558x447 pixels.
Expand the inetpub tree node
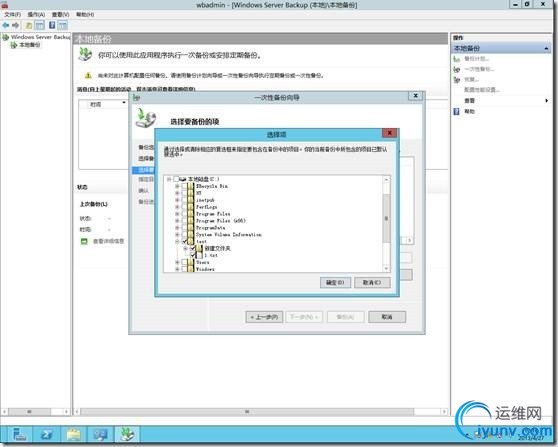[x=177, y=200]
